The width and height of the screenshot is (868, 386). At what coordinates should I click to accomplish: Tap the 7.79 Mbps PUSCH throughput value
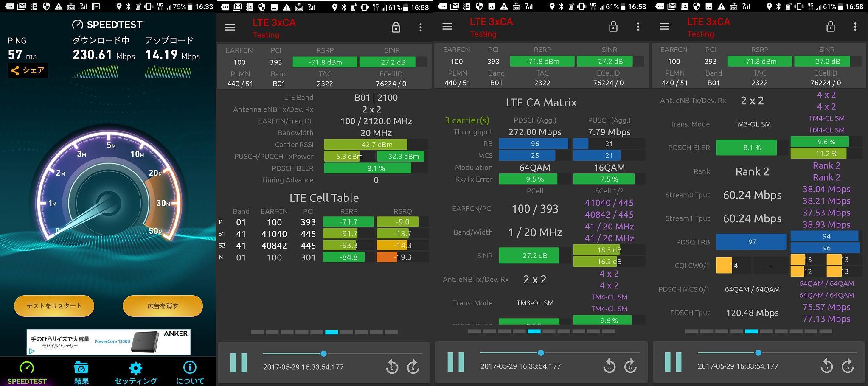pos(609,132)
